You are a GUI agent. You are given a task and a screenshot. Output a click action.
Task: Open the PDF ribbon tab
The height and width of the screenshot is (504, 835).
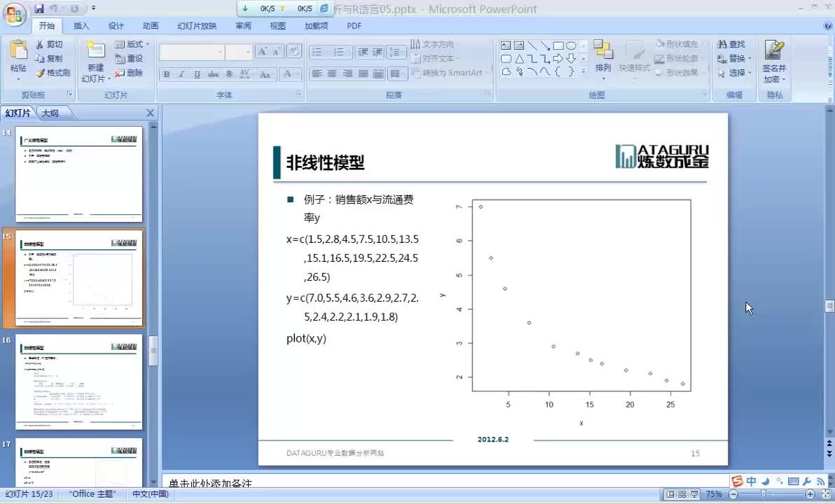[x=354, y=25]
